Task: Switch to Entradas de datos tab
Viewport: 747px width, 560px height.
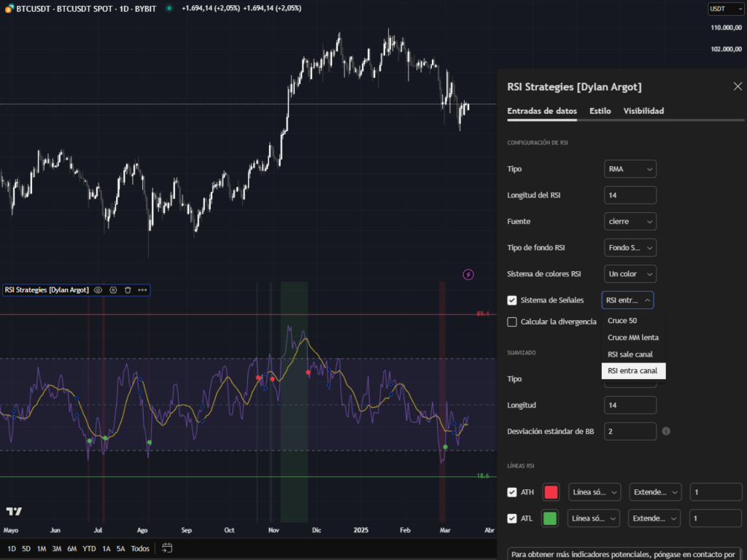Action: (542, 111)
